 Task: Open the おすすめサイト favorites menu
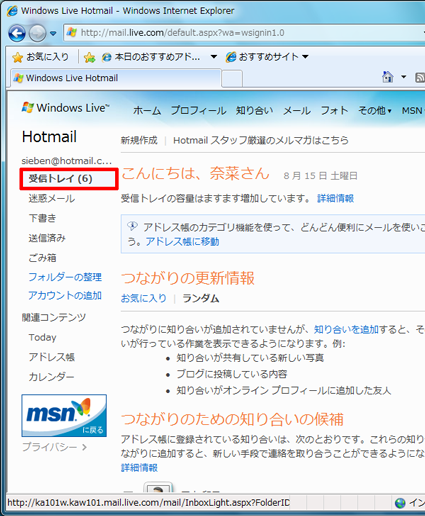(x=267, y=57)
